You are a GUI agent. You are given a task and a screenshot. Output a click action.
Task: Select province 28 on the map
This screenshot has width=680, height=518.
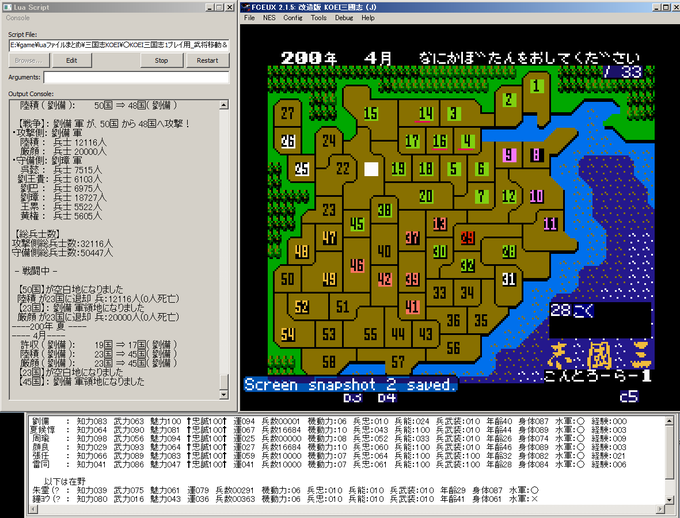coord(509,252)
